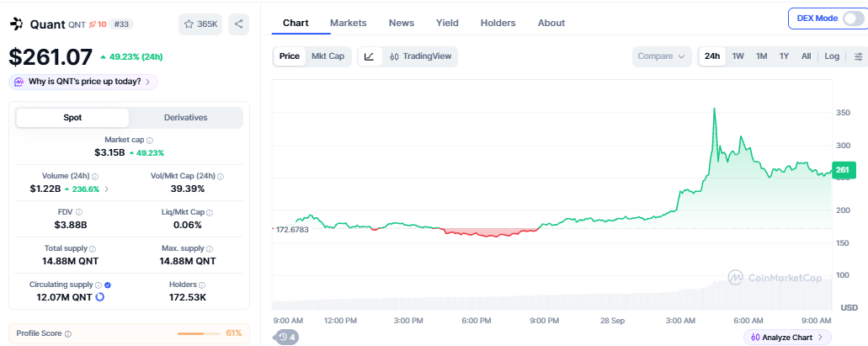Select the 1M time range
Screen dimensions: 868x346
coord(762,56)
